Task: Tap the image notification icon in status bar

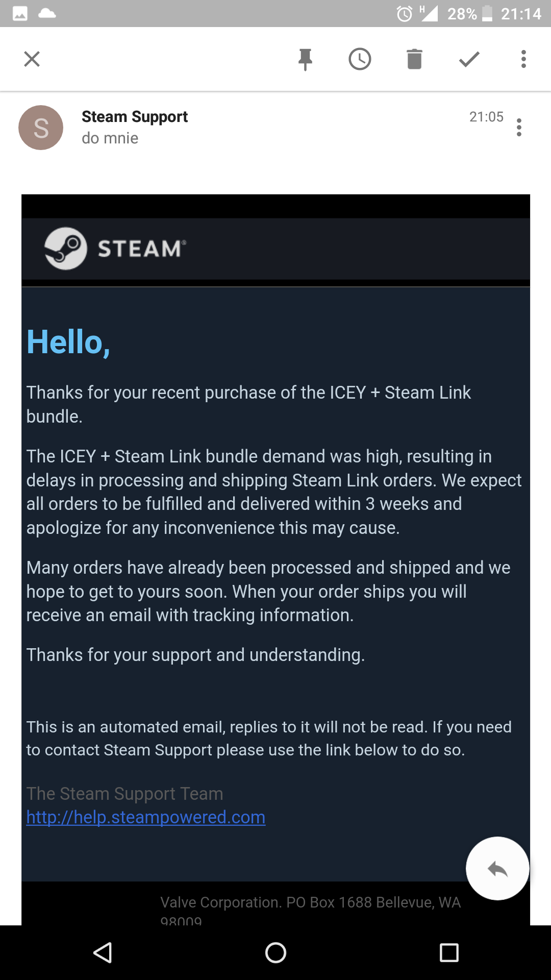Action: click(x=20, y=14)
